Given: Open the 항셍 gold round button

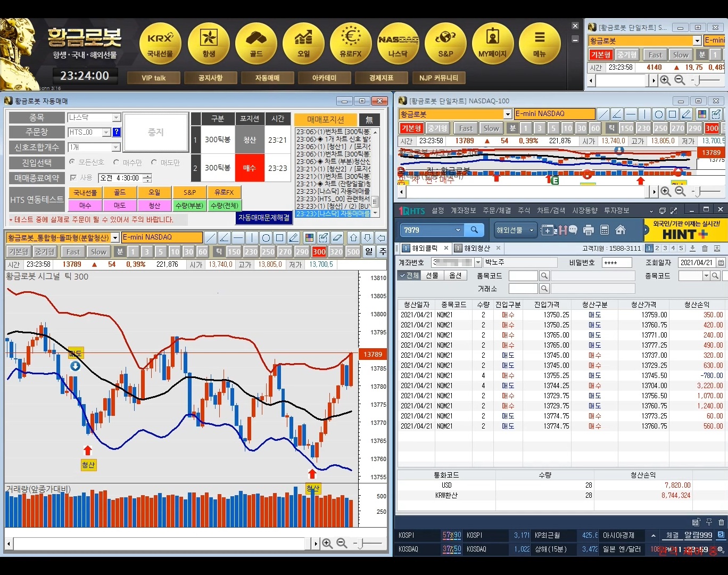Looking at the screenshot, I should pyautogui.click(x=209, y=44).
